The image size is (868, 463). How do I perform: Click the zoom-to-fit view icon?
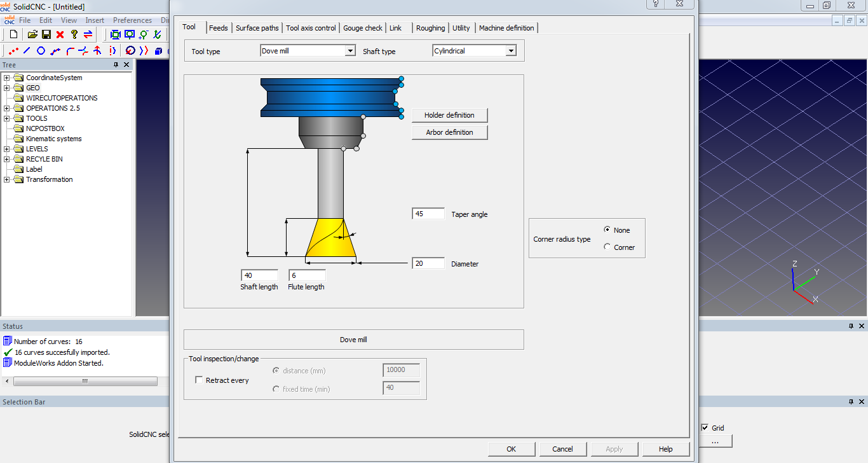coord(115,34)
